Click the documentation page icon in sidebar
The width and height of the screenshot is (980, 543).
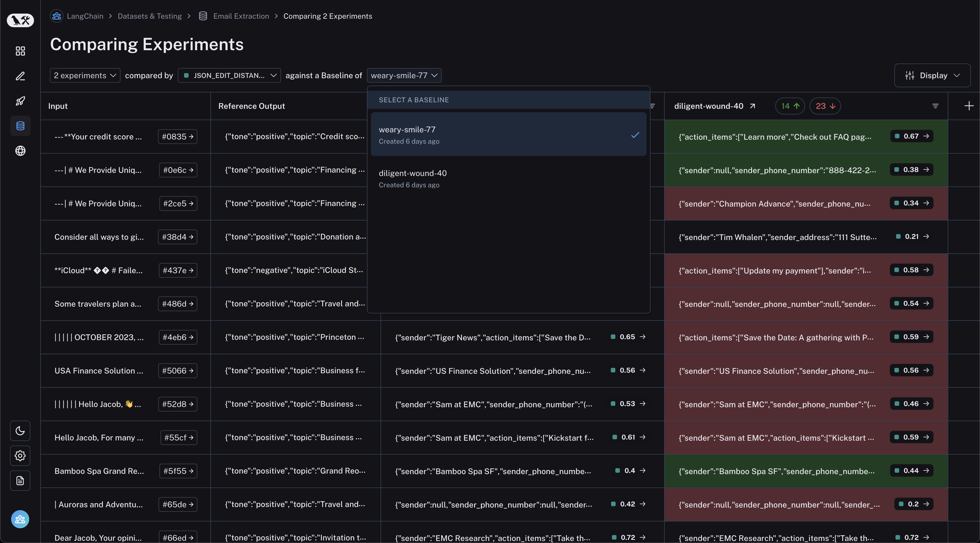20,481
